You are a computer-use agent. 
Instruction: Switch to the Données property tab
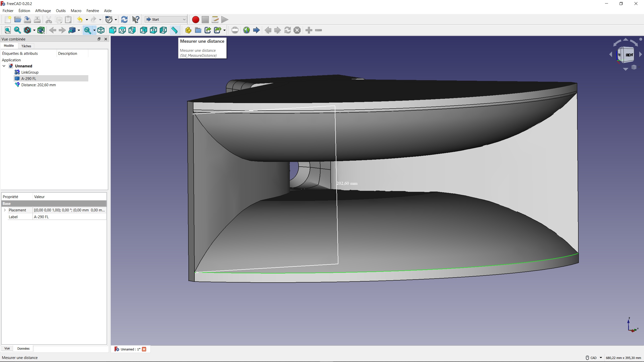point(23,348)
